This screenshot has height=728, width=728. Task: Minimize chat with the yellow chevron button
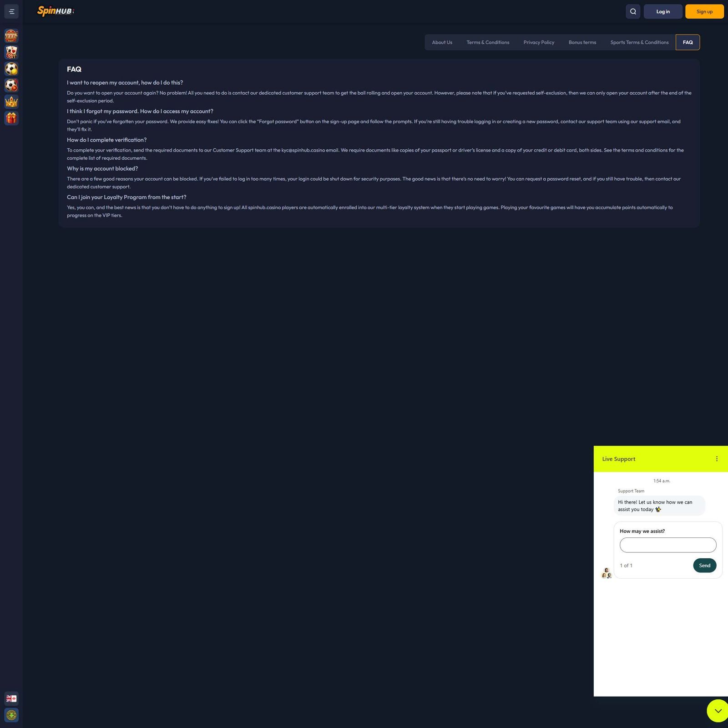click(x=718, y=711)
